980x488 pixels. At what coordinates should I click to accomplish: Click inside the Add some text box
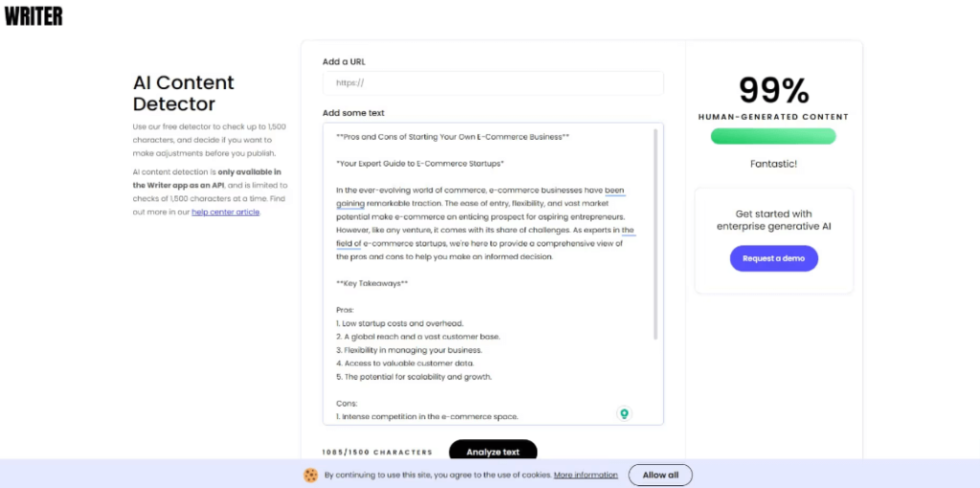click(x=493, y=274)
